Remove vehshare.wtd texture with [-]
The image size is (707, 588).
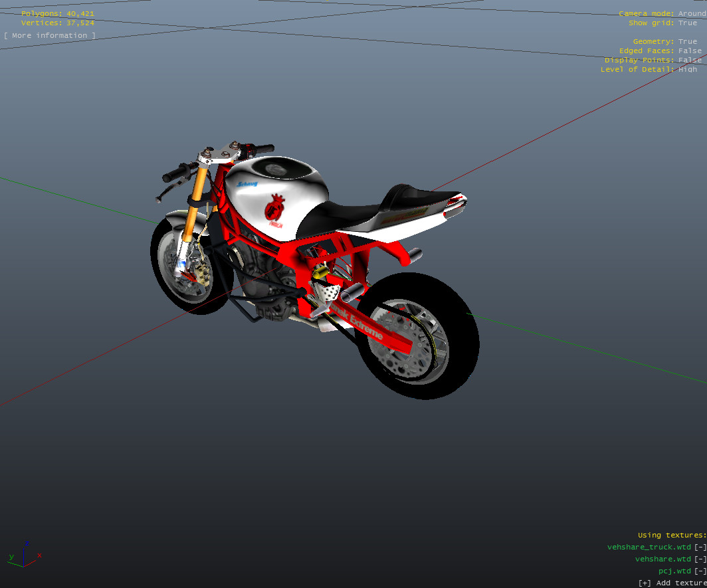coord(700,559)
